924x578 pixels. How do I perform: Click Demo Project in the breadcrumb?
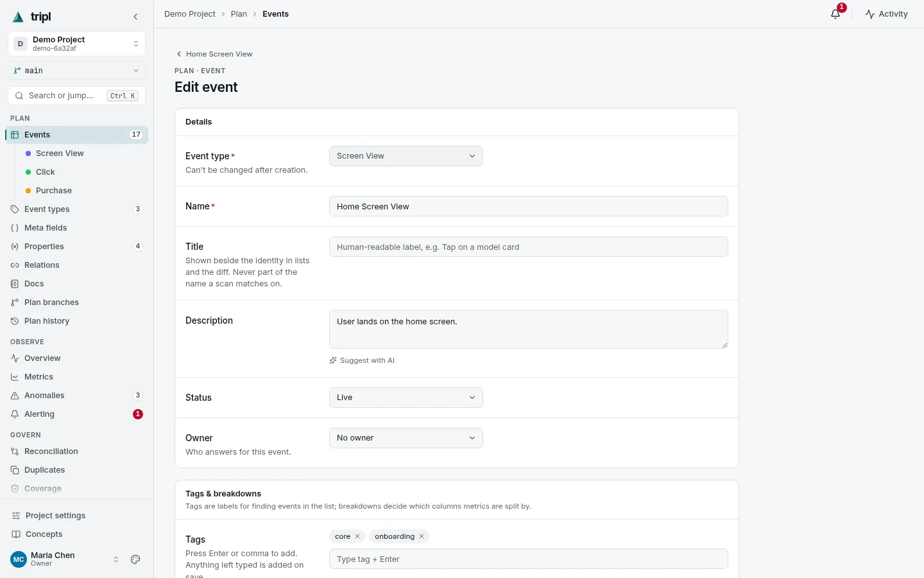coord(190,14)
